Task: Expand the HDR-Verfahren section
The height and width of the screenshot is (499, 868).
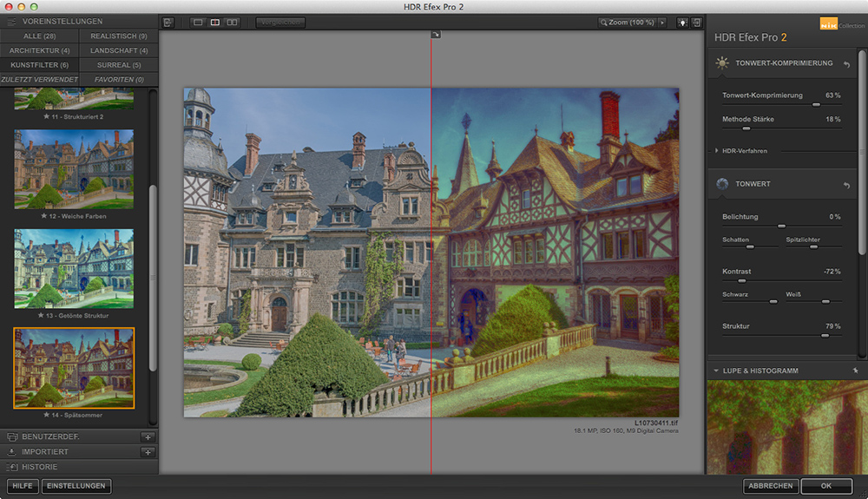Action: pos(717,151)
